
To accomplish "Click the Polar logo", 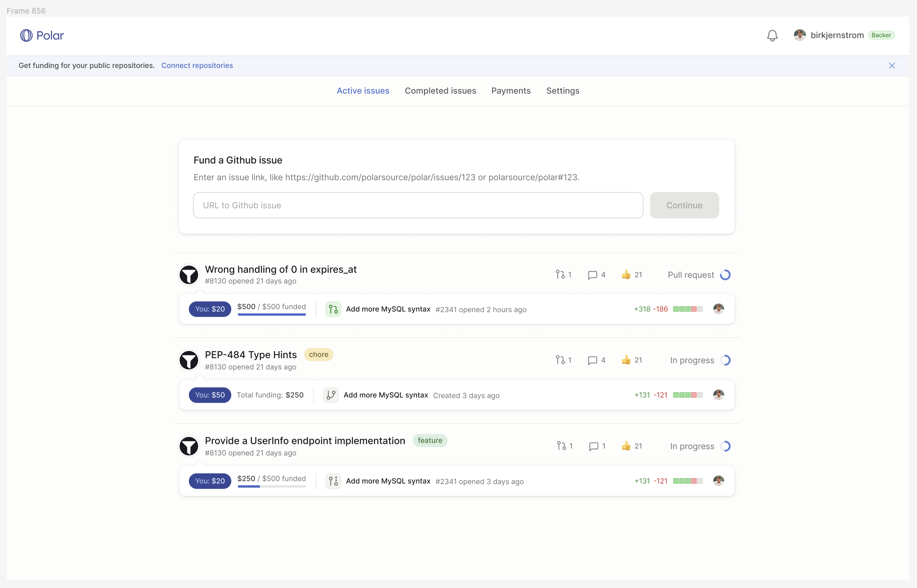I will coord(42,35).
